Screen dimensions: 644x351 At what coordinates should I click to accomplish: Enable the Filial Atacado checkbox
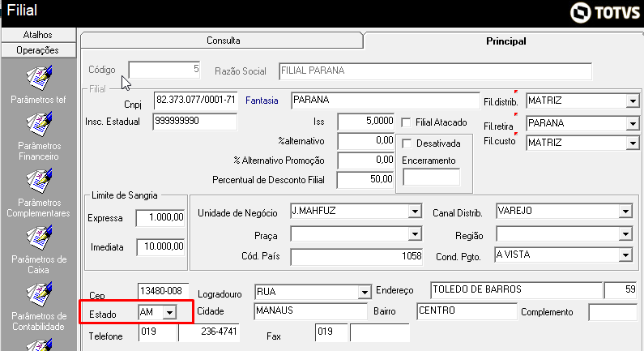(406, 122)
